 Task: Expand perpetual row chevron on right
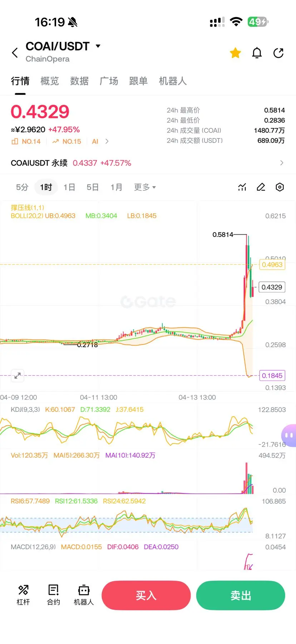[282, 163]
